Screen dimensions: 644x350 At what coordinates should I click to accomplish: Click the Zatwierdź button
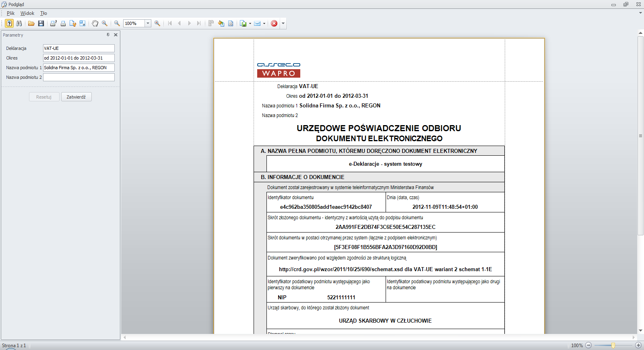[76, 97]
